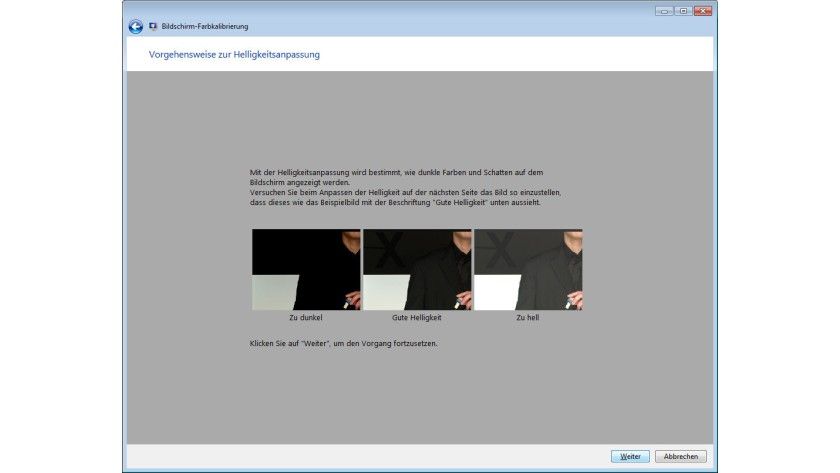Click the 'Zu hell' caption
This screenshot has height=473, width=840.
click(528, 318)
